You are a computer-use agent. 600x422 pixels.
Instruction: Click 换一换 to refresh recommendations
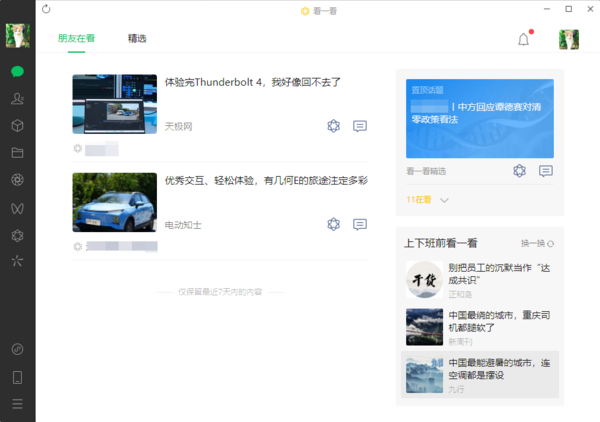537,243
